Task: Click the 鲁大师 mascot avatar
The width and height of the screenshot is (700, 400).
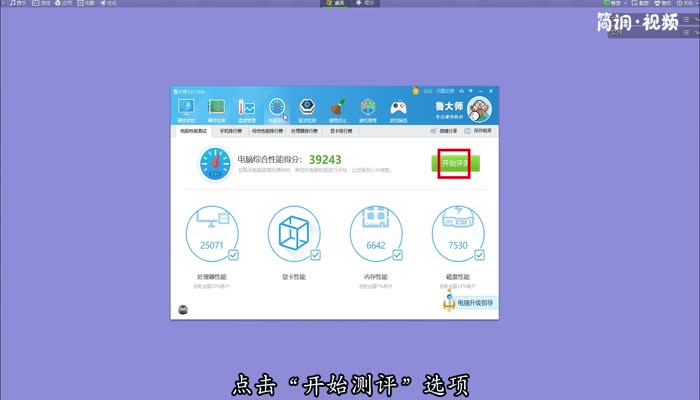Action: tap(479, 107)
